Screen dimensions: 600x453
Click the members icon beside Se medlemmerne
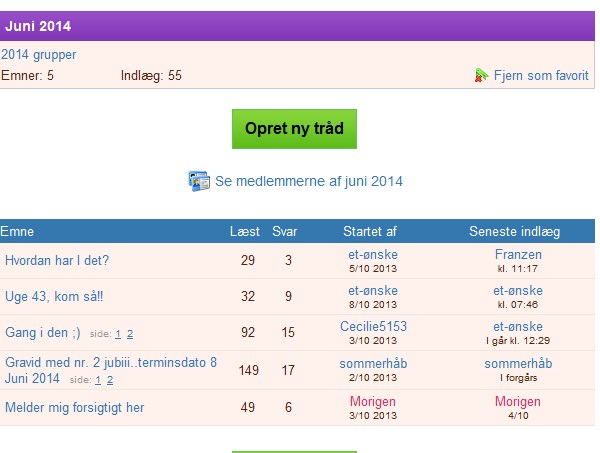[x=198, y=181]
